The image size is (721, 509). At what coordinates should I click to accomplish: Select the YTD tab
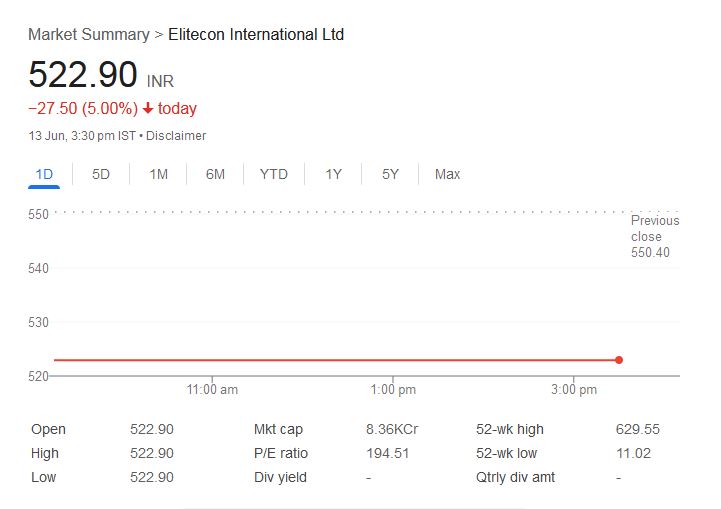[x=273, y=174]
